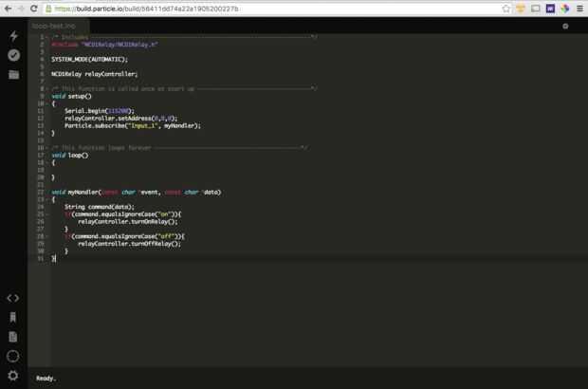The width and height of the screenshot is (588, 389).
Task: Open Docs with the document icon
Action: point(13,337)
